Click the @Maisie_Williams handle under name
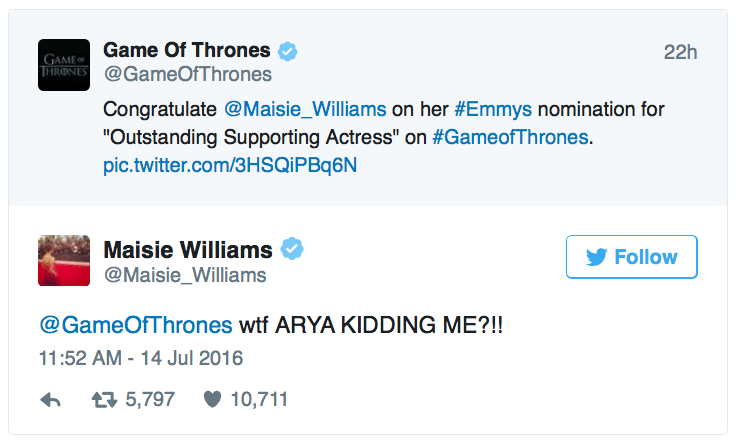Image resolution: width=735 pixels, height=443 pixels. 185,275
